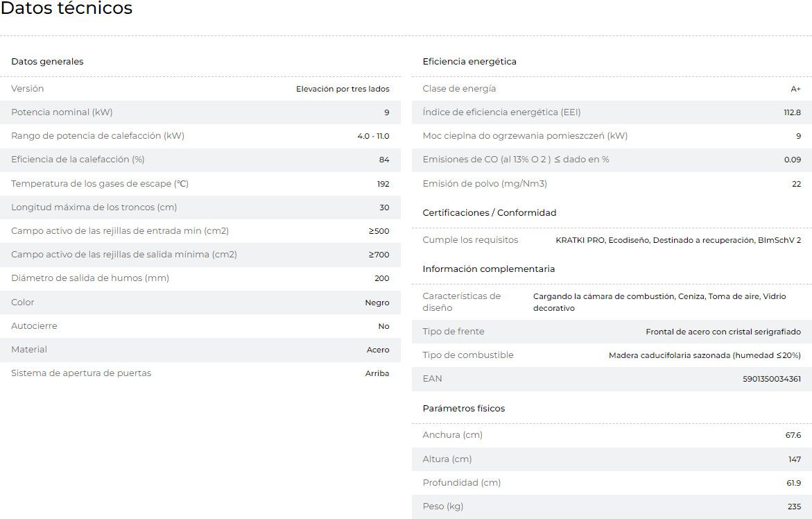Click the 'Peso (kg)' row label
Image resolution: width=812 pixels, height=519 pixels.
pos(443,507)
